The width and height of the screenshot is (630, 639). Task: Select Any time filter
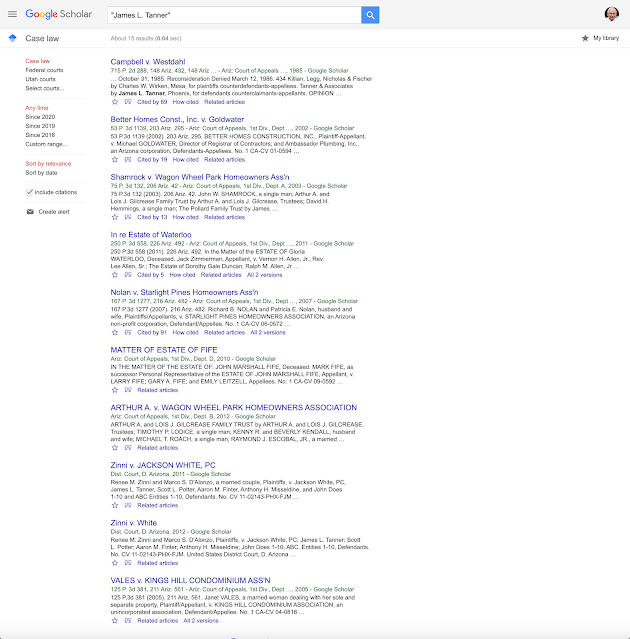[37, 108]
